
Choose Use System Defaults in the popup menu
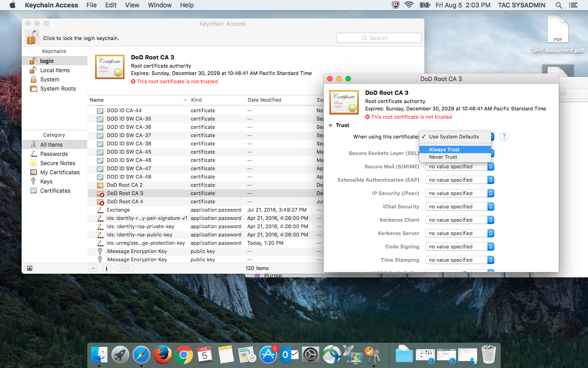pos(455,137)
